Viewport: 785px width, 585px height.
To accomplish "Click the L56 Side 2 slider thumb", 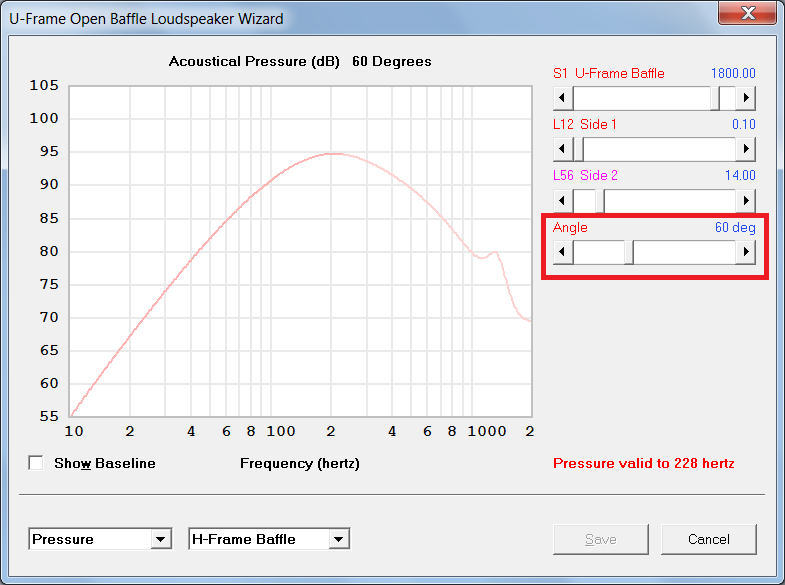I will (600, 201).
